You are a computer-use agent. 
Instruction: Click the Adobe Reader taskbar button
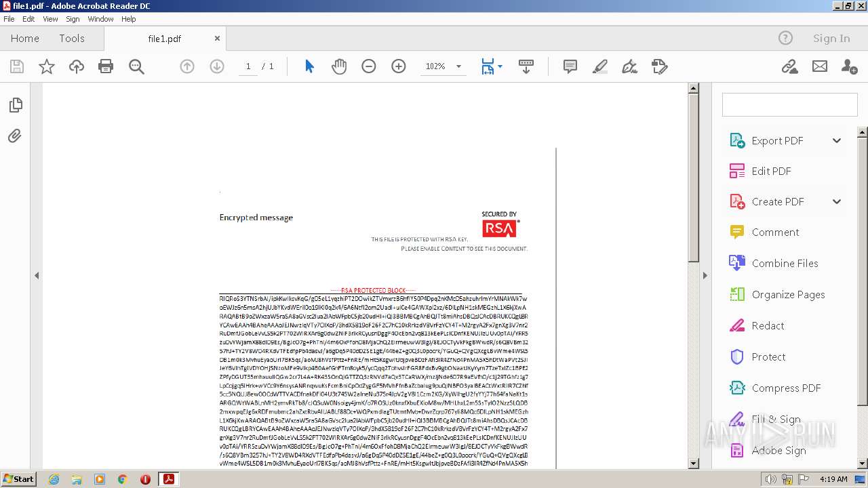tap(168, 479)
